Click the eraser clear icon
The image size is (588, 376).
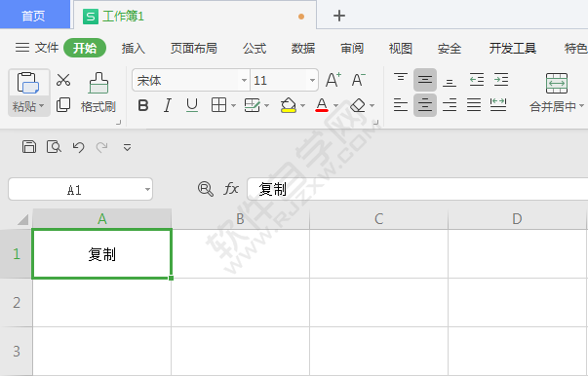[x=358, y=105]
